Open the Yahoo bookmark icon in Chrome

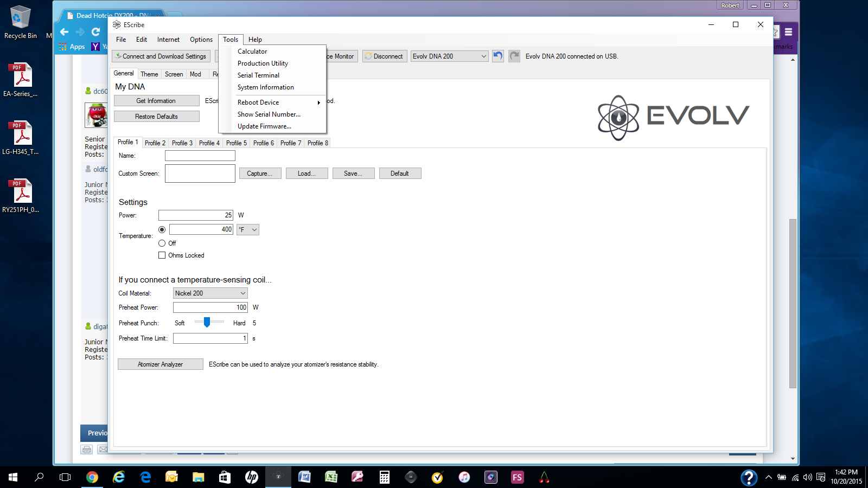[x=95, y=47]
